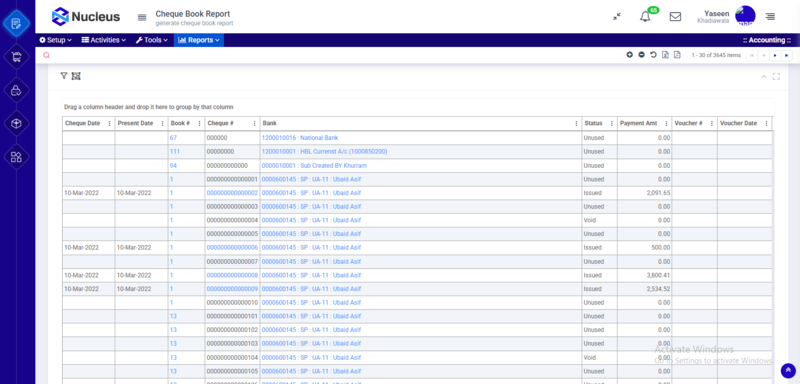
Task: Open the Activities menu
Action: (104, 40)
